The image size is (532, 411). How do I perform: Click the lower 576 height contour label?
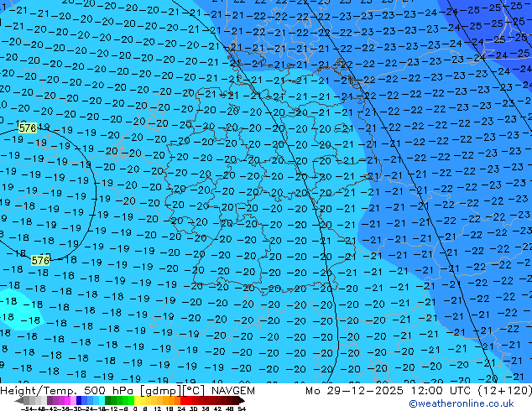pyautogui.click(x=40, y=260)
